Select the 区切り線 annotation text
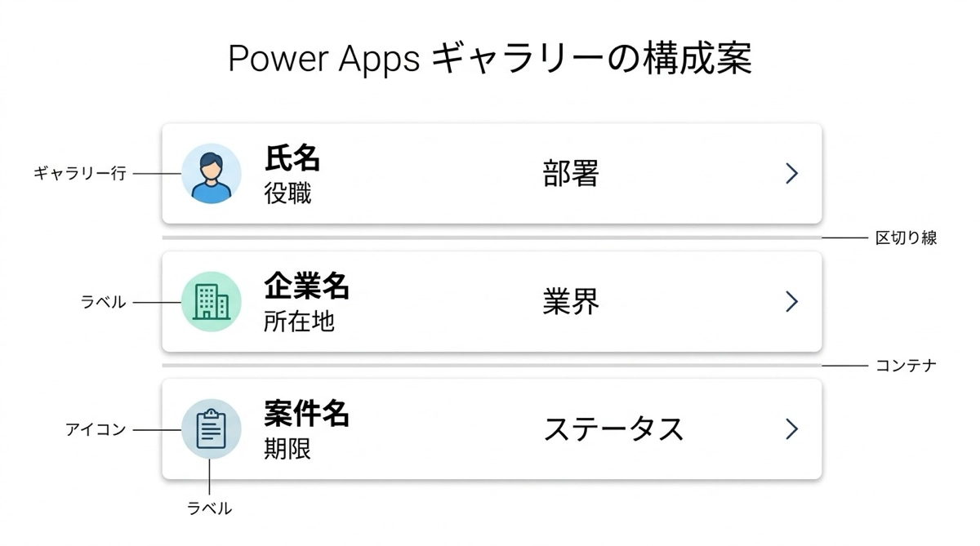 pyautogui.click(x=906, y=238)
